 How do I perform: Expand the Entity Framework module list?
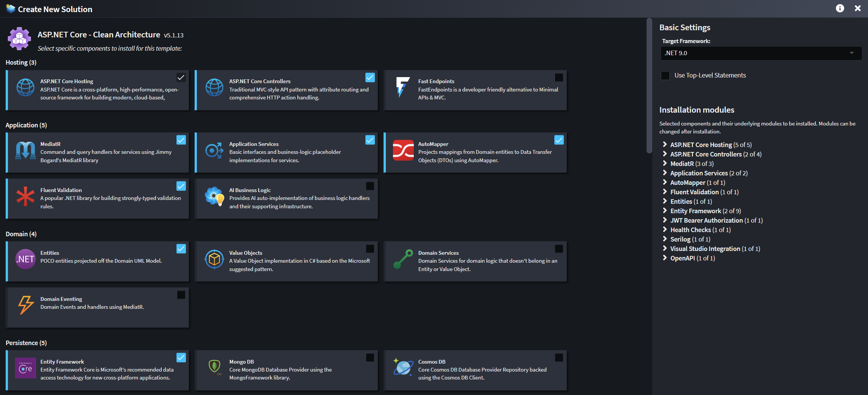click(x=665, y=211)
